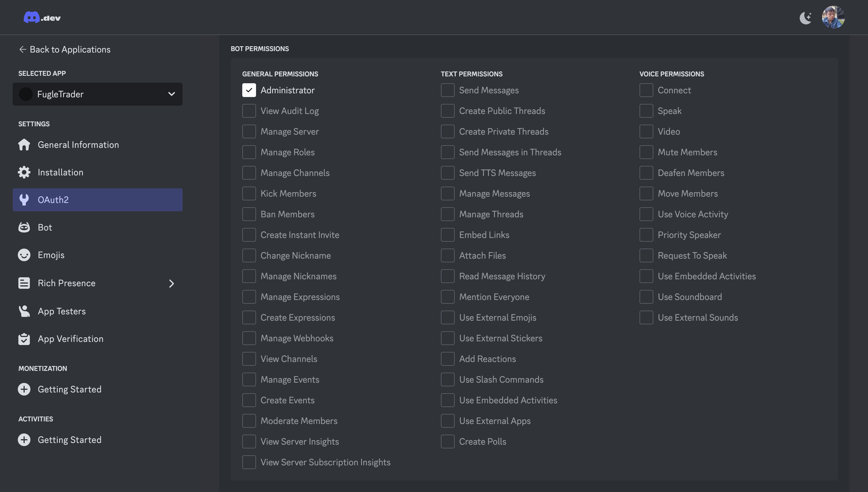This screenshot has height=492, width=868.
Task: Open the App Testers page
Action: point(97,311)
